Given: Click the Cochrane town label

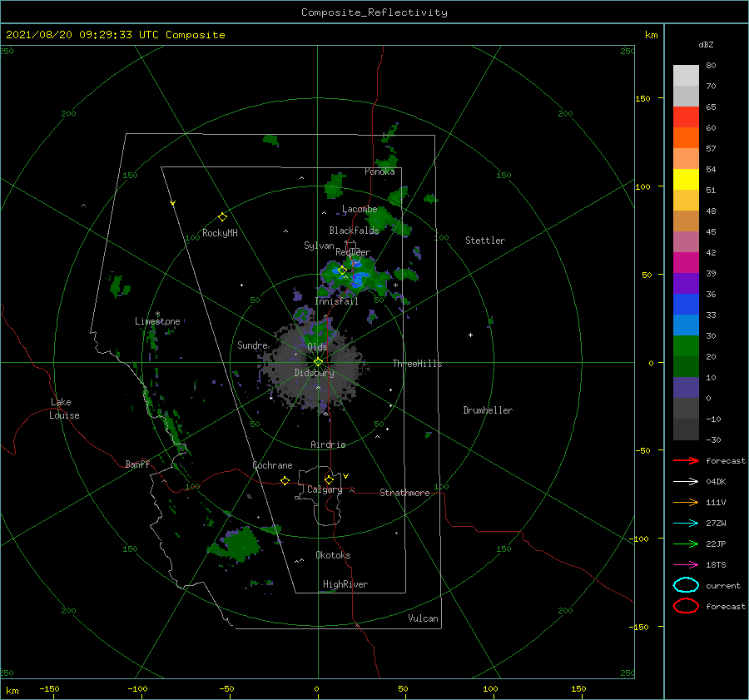Looking at the screenshot, I should 272,465.
